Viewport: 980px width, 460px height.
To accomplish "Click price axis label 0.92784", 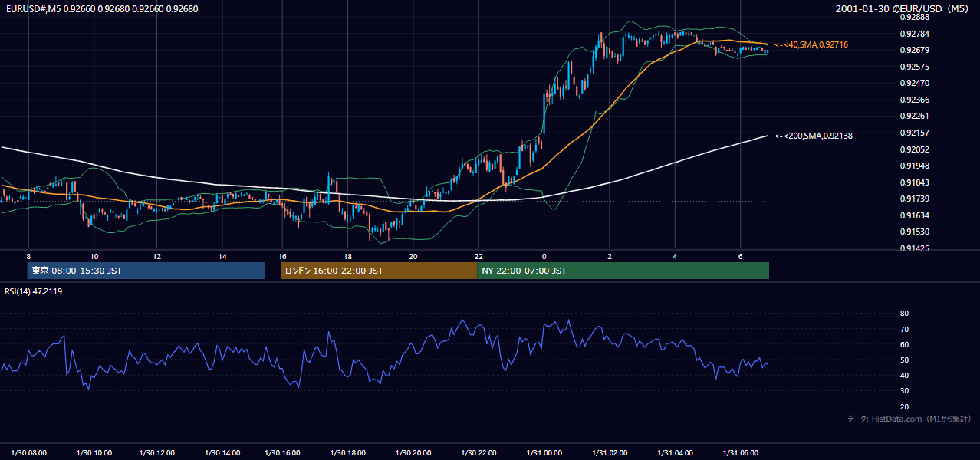I will 913,34.
